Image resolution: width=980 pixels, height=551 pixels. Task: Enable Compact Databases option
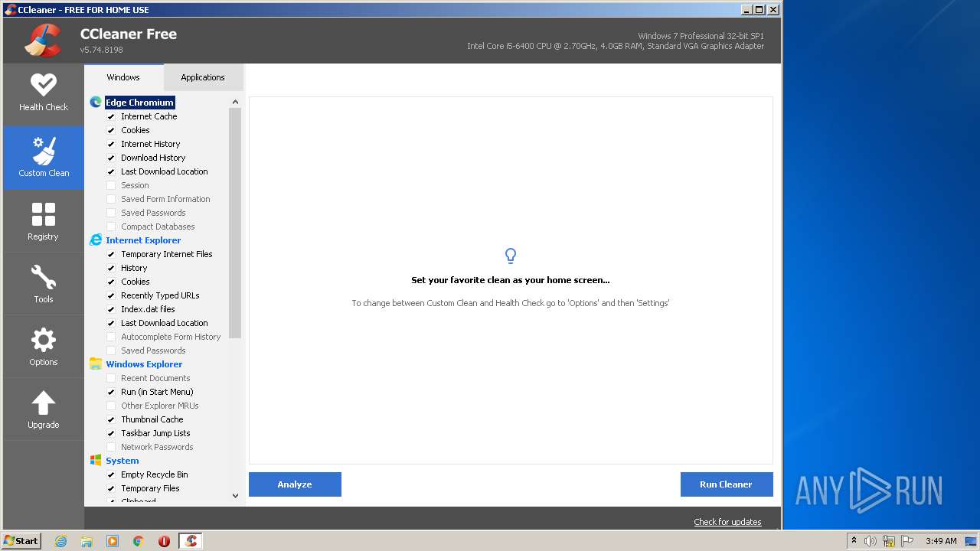[111, 227]
